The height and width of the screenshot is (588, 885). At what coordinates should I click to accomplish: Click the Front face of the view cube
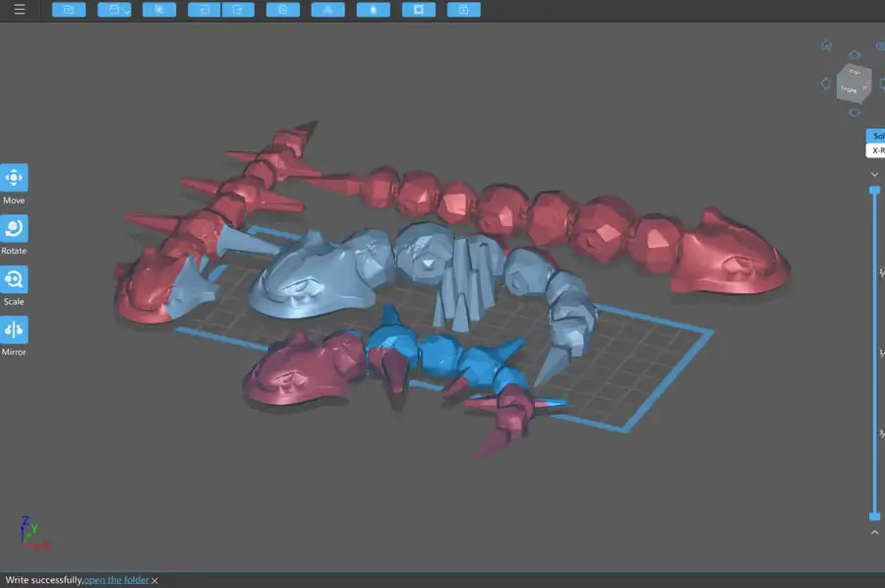coord(847,88)
